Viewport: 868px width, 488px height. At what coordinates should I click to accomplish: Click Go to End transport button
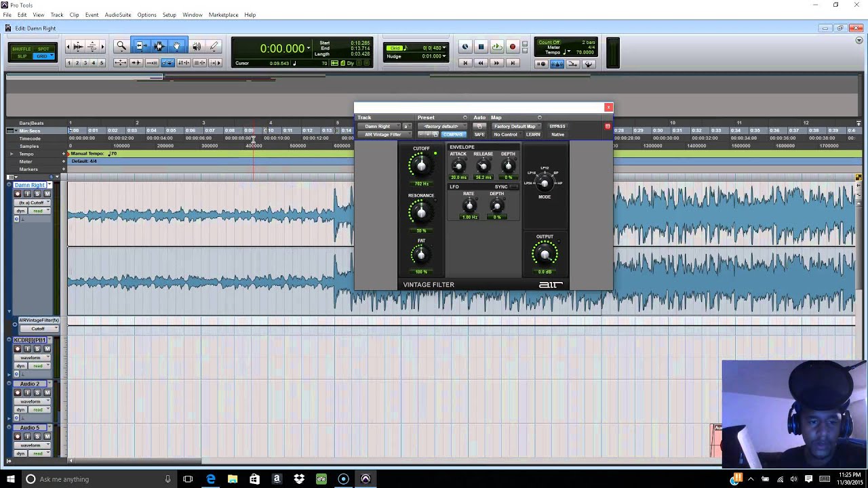click(512, 63)
